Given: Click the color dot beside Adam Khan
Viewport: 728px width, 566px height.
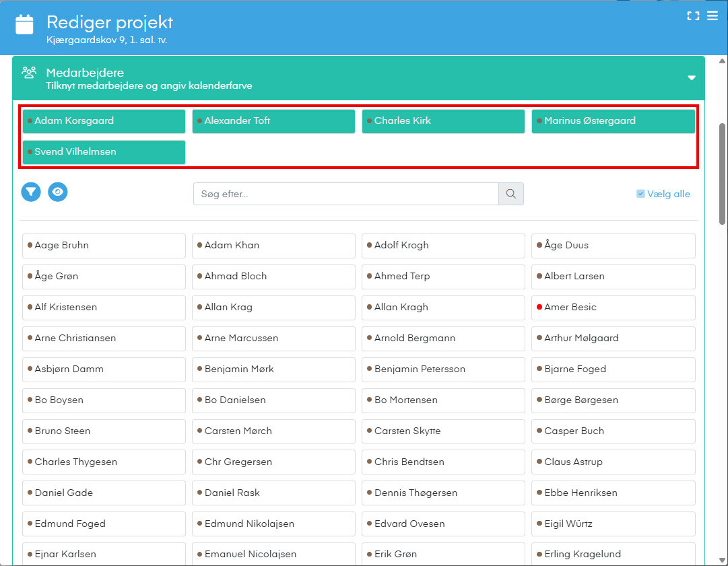Looking at the screenshot, I should [x=199, y=245].
